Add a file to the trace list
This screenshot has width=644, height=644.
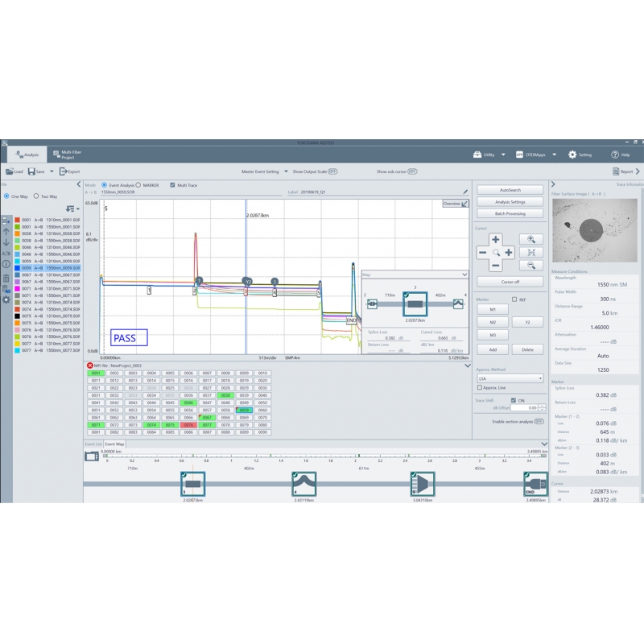tap(6, 221)
